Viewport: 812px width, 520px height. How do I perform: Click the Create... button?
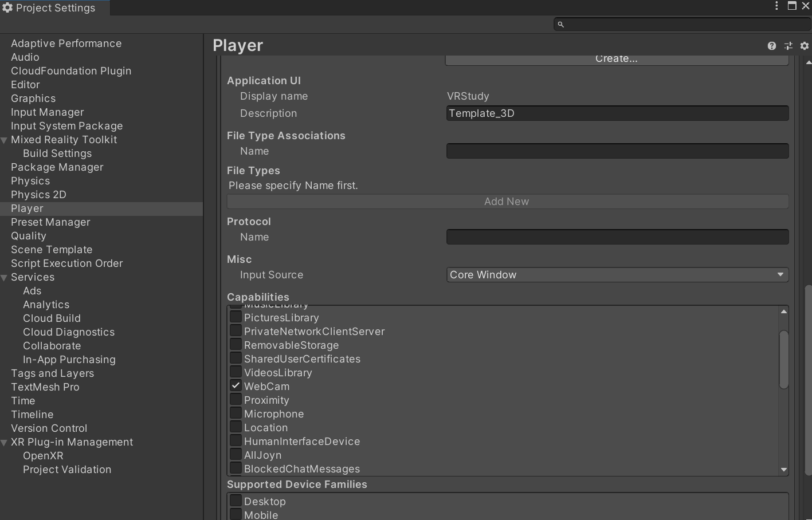point(617,60)
